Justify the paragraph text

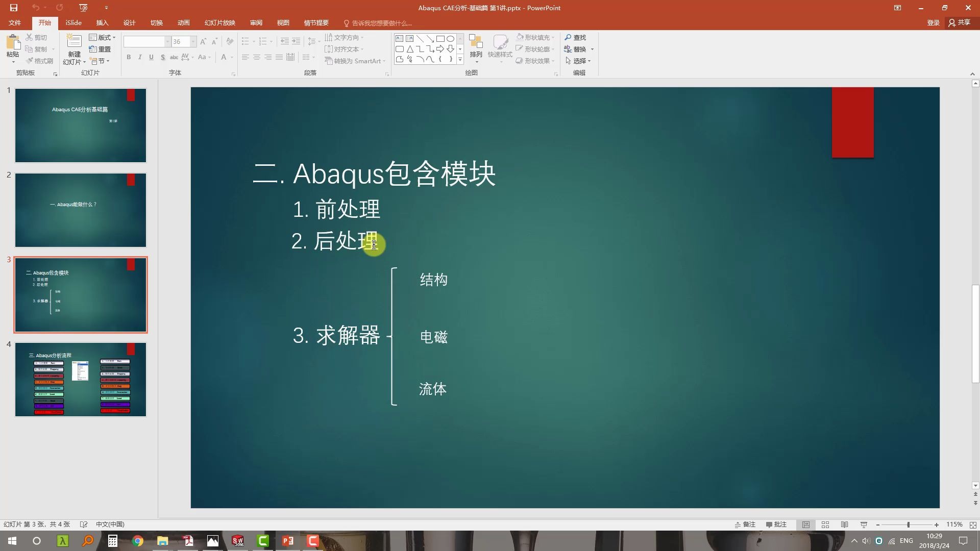point(279,57)
